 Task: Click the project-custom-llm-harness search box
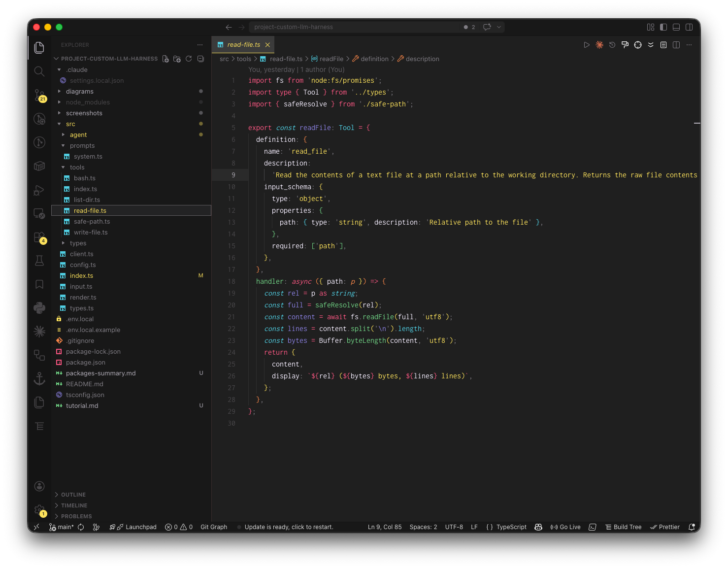pyautogui.click(x=355, y=27)
